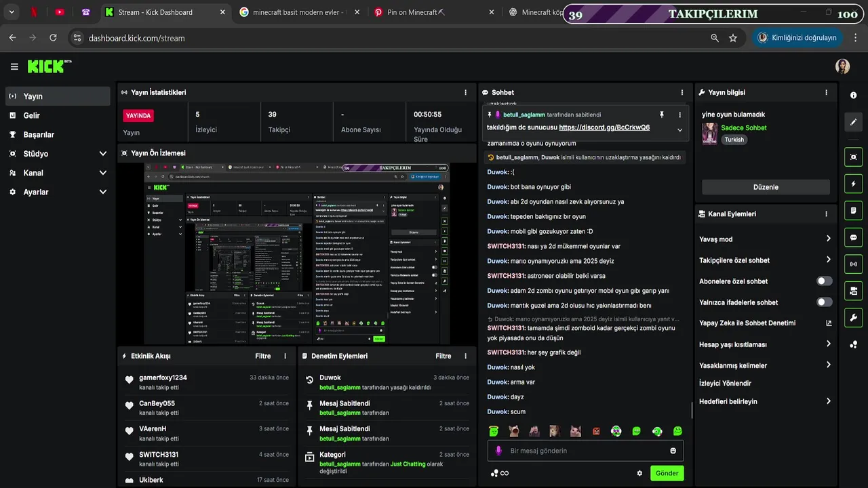Toggle document moderation log icon in right toolbar
This screenshot has width=868, height=488.
(x=853, y=211)
